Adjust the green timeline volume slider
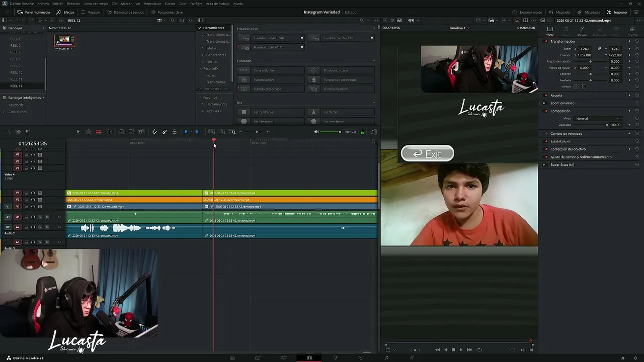This screenshot has height=362, width=644. 331,132
